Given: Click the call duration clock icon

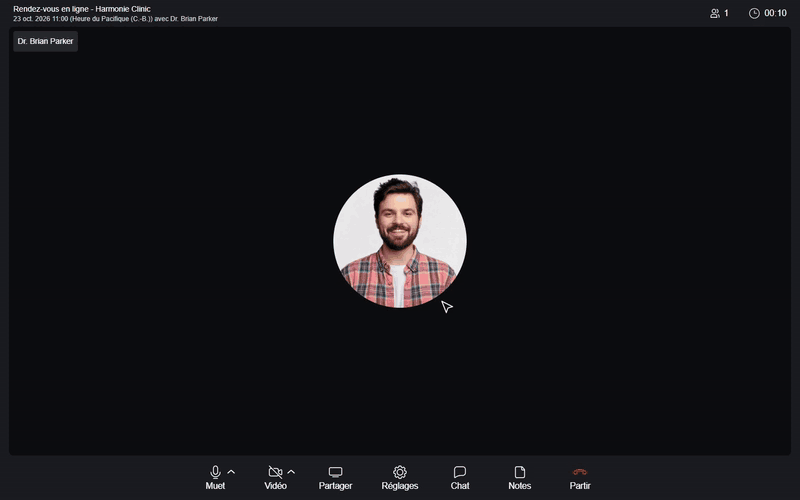Looking at the screenshot, I should 754,13.
